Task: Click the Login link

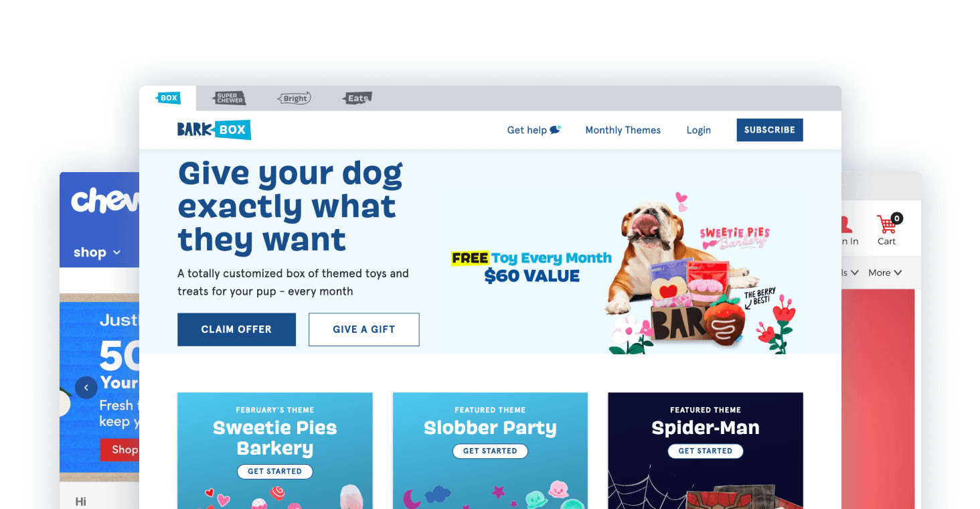Action: click(x=698, y=130)
